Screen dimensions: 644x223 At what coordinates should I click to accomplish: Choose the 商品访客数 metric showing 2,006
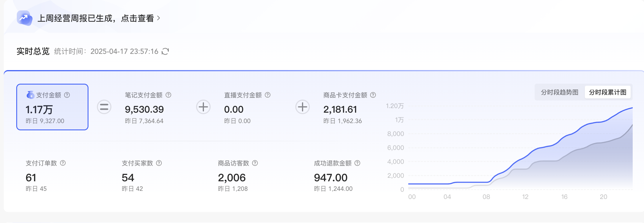click(231, 178)
